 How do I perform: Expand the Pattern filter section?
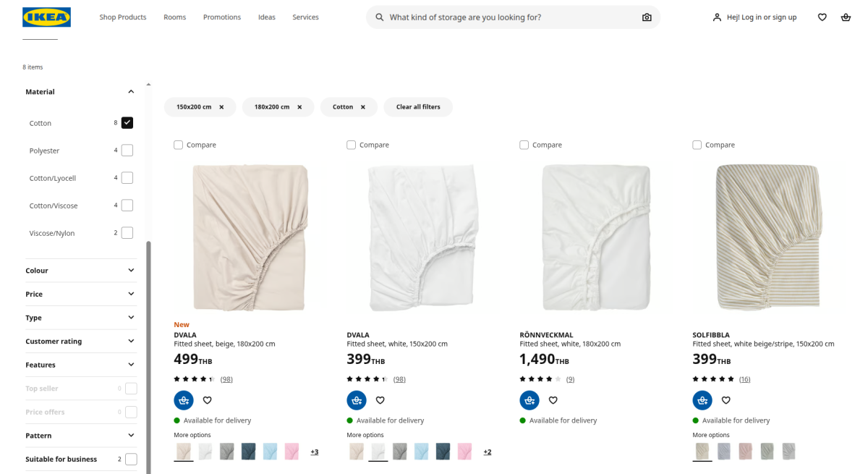[x=80, y=436]
